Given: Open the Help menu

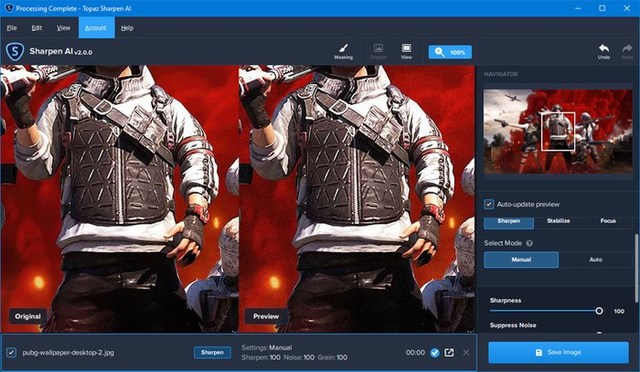Looking at the screenshot, I should 127,28.
